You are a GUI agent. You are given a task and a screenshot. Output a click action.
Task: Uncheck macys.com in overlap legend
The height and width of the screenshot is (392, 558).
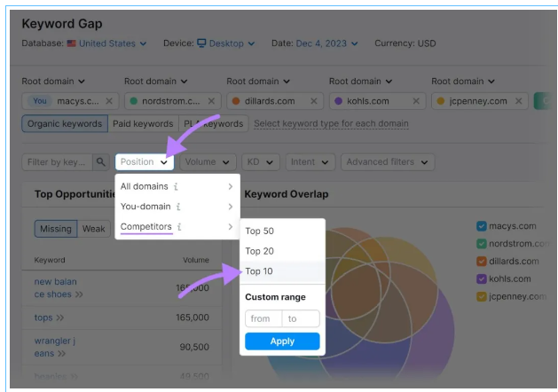(x=482, y=226)
